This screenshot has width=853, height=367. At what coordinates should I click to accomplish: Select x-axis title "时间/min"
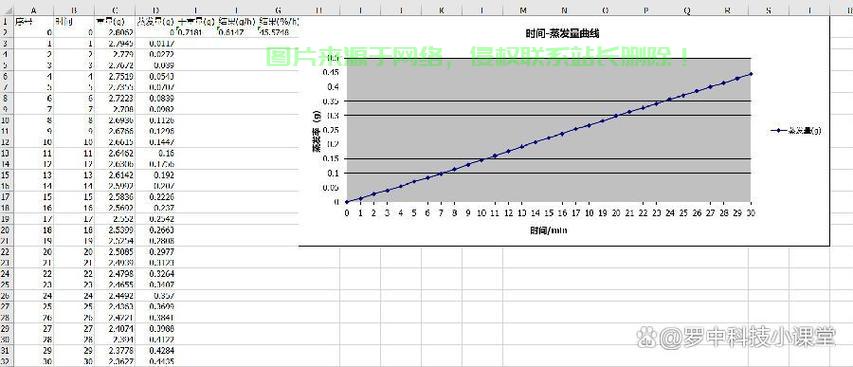pos(549,230)
